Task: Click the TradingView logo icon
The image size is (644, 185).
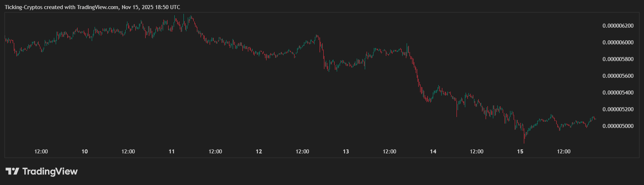Action: click(x=12, y=171)
